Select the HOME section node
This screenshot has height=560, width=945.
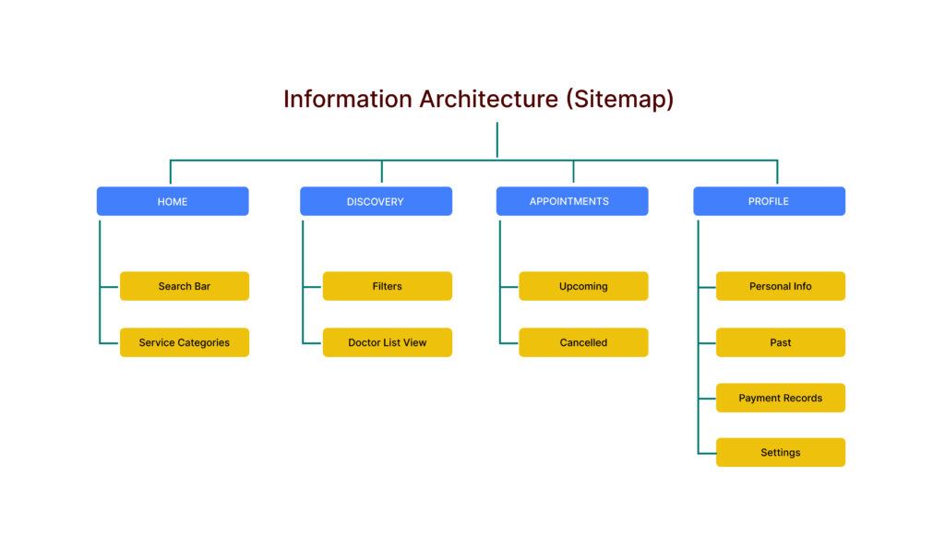pos(173,201)
